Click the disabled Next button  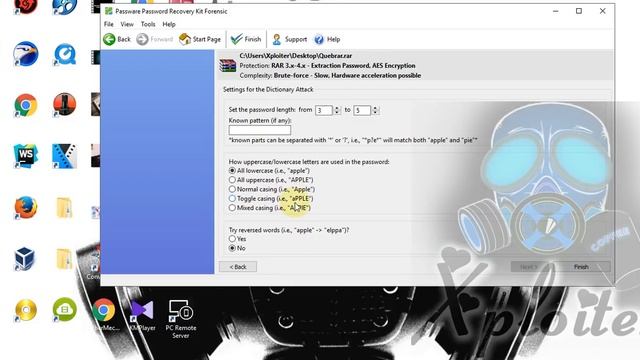point(529,267)
